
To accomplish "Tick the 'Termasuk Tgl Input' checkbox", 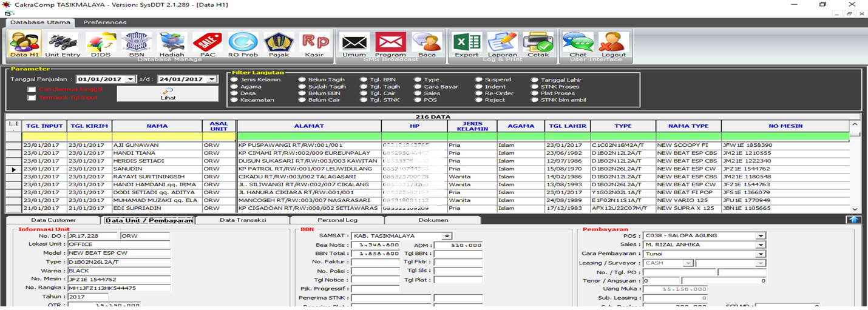I will coord(32,98).
